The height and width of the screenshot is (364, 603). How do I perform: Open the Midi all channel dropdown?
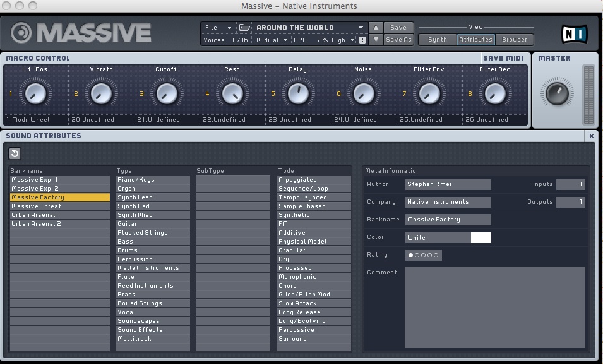tap(272, 40)
